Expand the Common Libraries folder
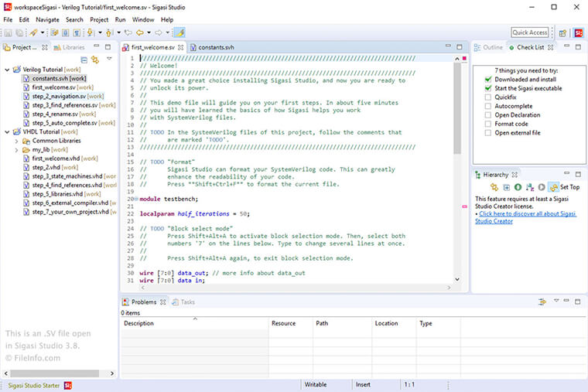 [16, 141]
